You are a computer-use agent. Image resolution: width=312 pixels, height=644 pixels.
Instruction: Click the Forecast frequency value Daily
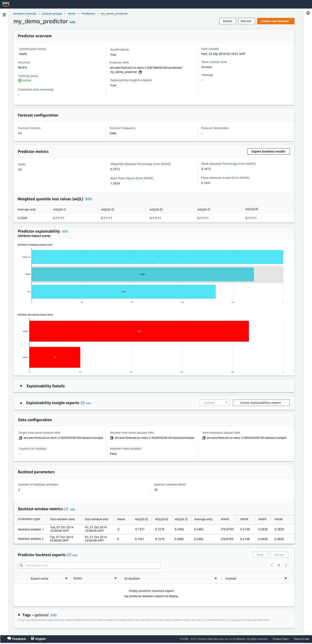pos(113,133)
